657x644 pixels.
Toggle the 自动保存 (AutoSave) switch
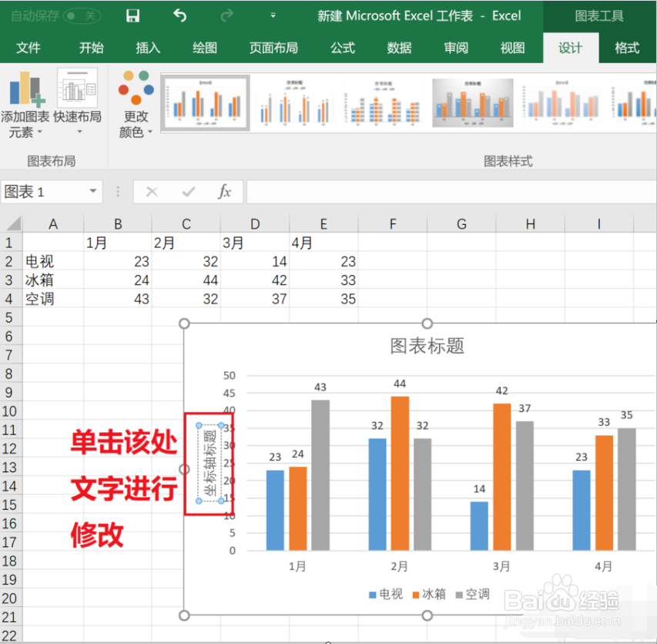(82, 16)
